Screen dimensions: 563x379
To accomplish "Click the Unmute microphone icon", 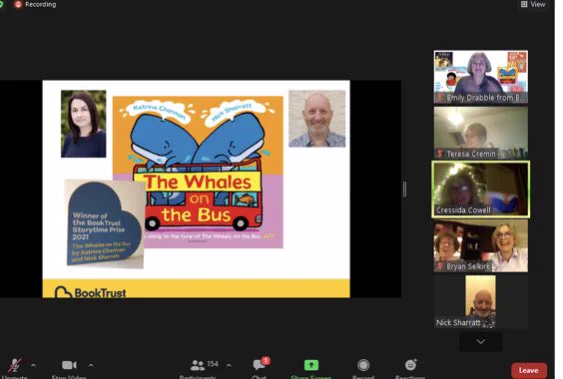I will (x=15, y=365).
